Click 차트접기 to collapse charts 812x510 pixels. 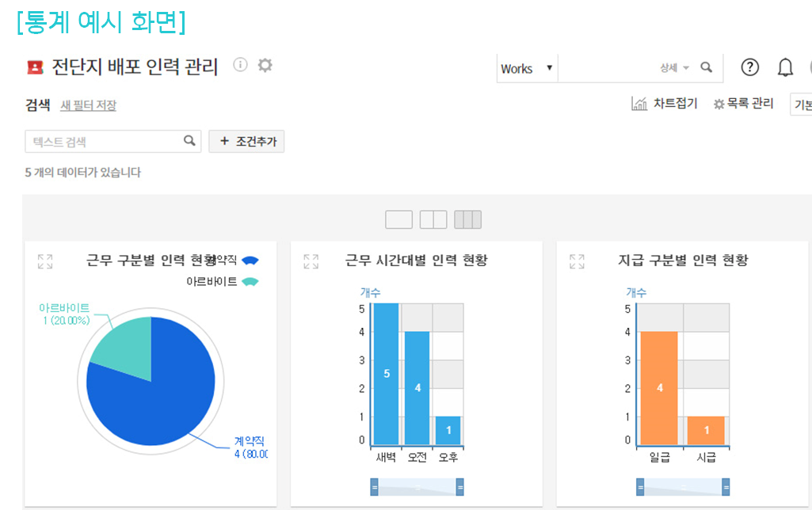coord(664,104)
